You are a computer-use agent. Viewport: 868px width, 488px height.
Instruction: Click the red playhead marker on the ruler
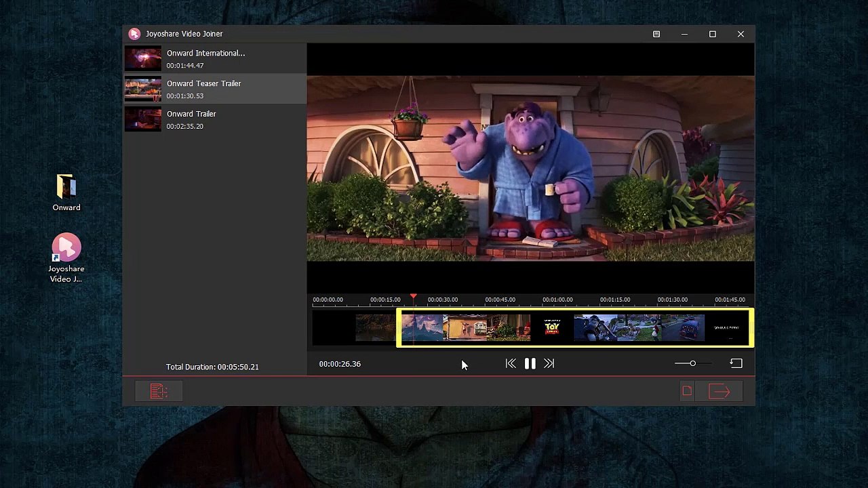click(x=414, y=298)
